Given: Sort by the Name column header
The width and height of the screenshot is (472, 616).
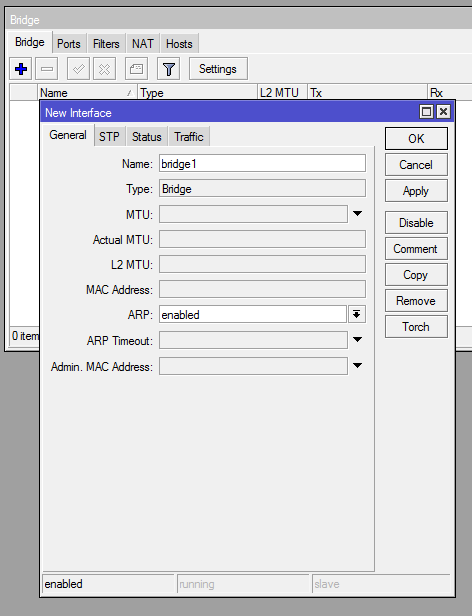Looking at the screenshot, I should tap(87, 93).
